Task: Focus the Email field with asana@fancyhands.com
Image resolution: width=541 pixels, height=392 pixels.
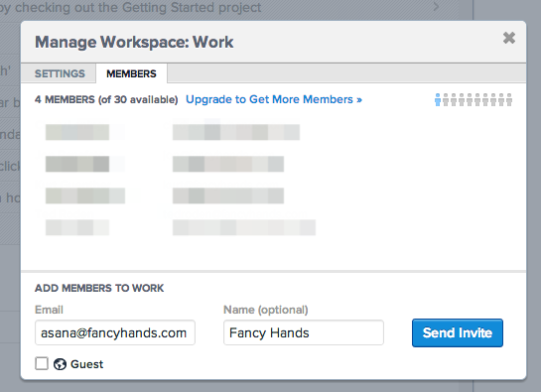Action: (x=115, y=332)
